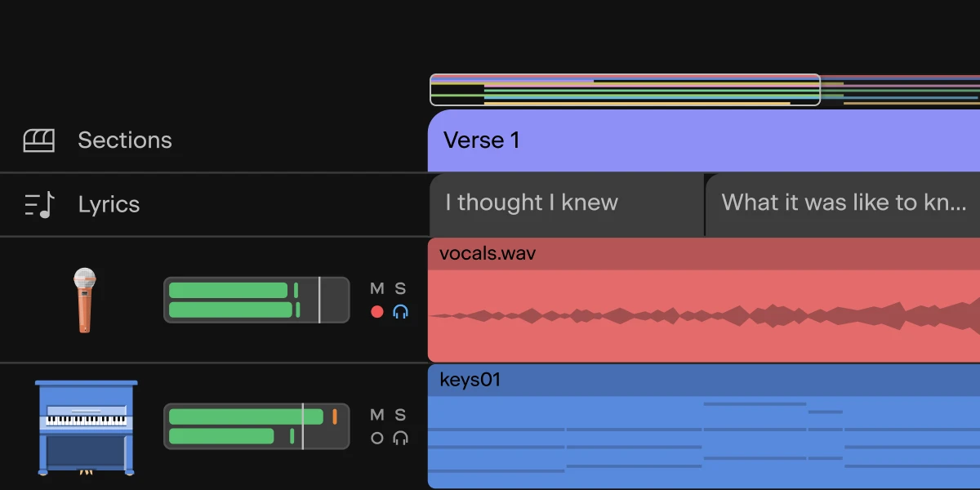Arm recording circle on keys track

pyautogui.click(x=376, y=438)
